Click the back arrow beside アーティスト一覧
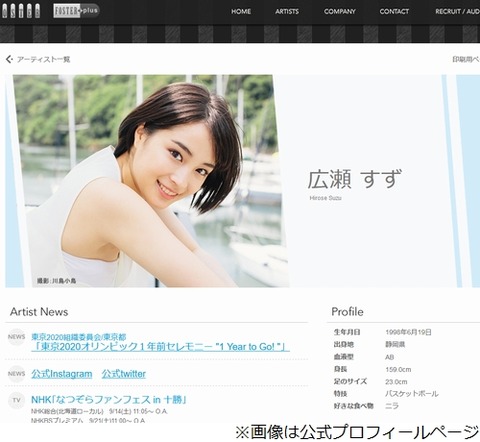The image size is (480, 442). 9,59
